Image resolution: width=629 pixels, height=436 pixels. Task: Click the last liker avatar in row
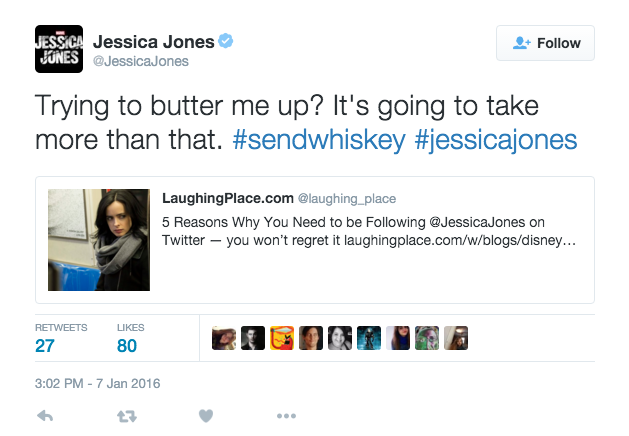[456, 339]
